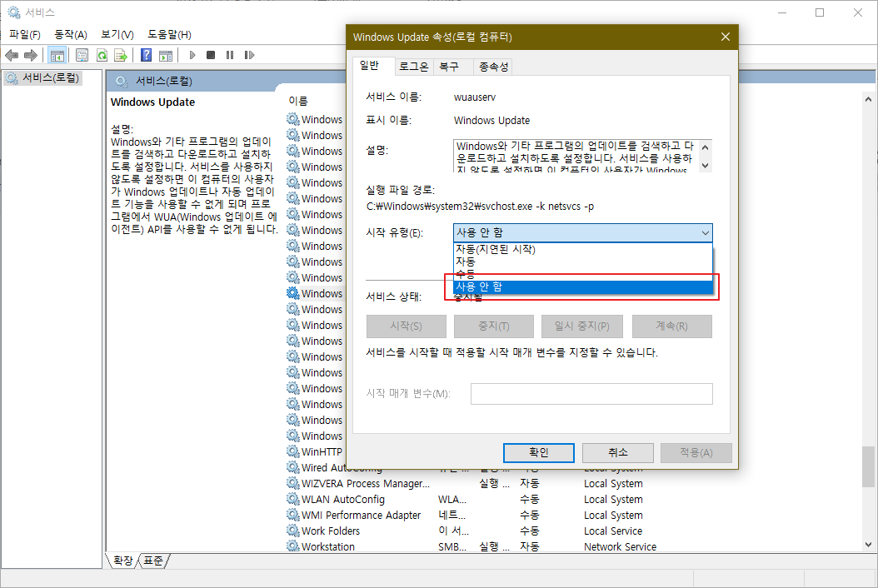Open the 도움말(H) menu
The width and height of the screenshot is (878, 588).
169,35
